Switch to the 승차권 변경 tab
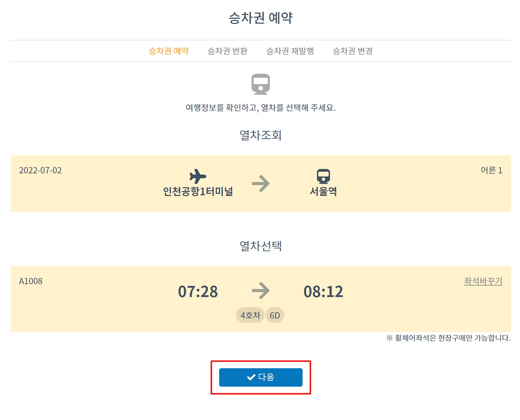Viewport: 520px width, 420px height. click(x=353, y=51)
